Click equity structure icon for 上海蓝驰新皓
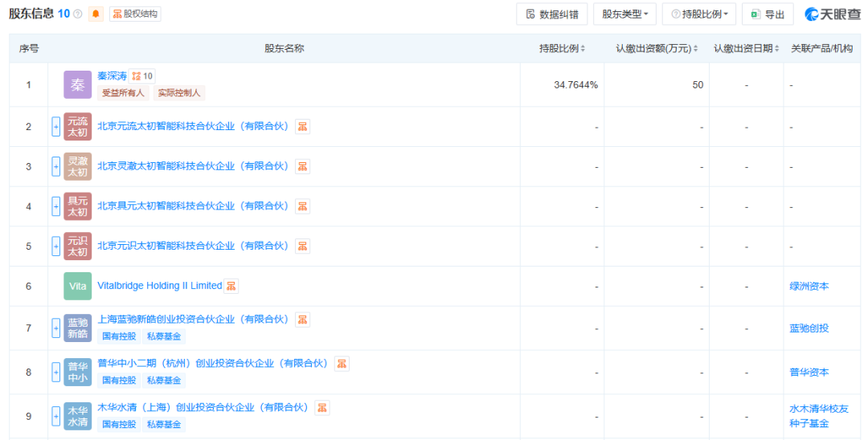 [x=302, y=320]
